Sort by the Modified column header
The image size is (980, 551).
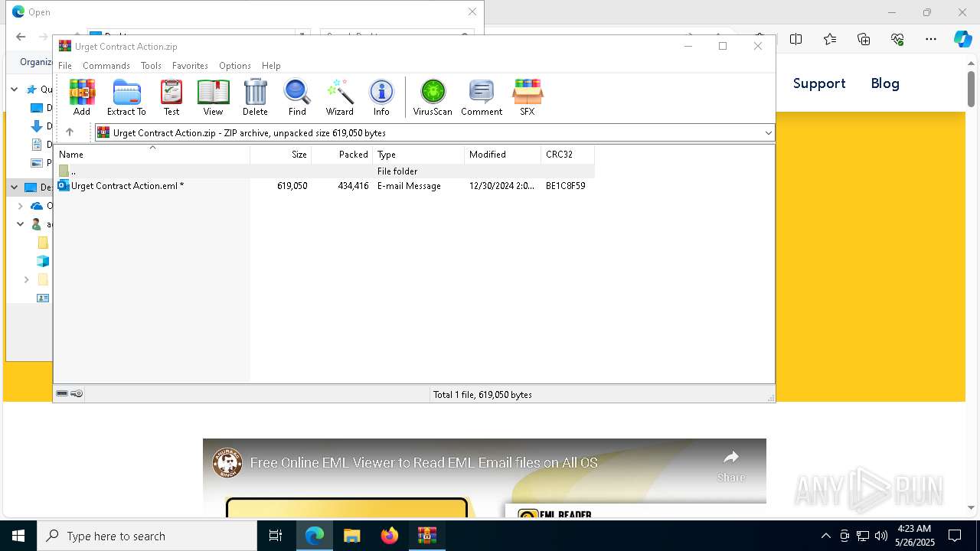point(503,155)
